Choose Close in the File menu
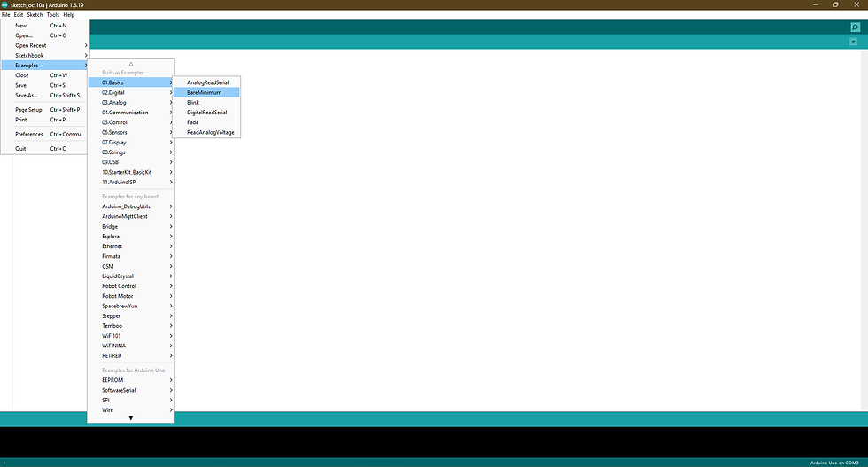The height and width of the screenshot is (467, 868). tap(44, 75)
